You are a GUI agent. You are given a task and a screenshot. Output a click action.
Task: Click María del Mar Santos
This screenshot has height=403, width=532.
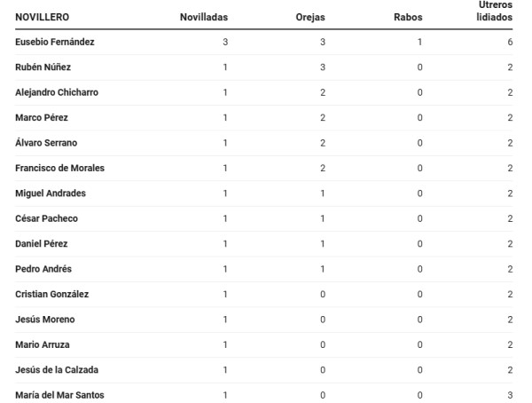point(59,395)
